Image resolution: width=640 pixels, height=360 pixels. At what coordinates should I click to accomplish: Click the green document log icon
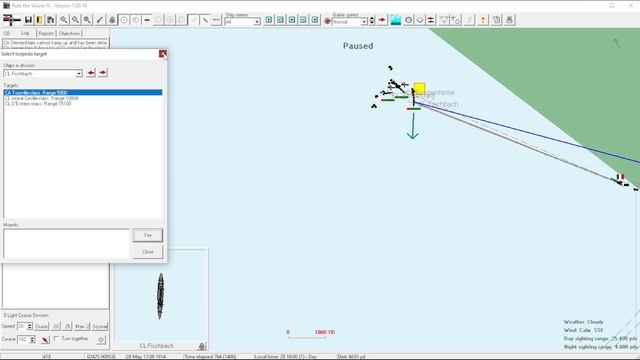coord(496,20)
